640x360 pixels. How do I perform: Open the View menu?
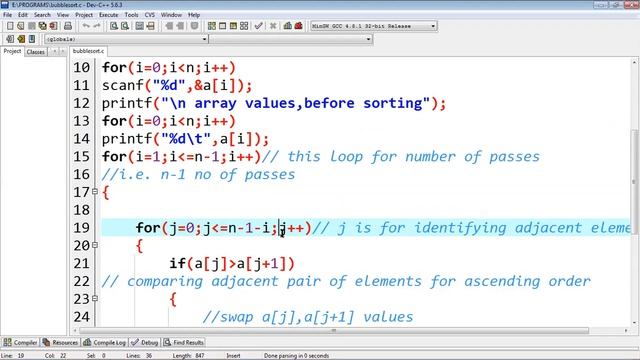pos(62,15)
